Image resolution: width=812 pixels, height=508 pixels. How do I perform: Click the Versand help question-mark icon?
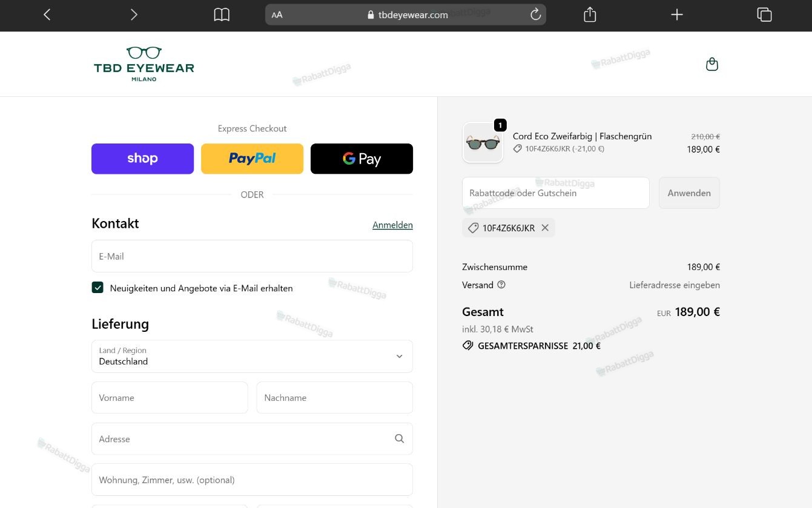pyautogui.click(x=501, y=285)
